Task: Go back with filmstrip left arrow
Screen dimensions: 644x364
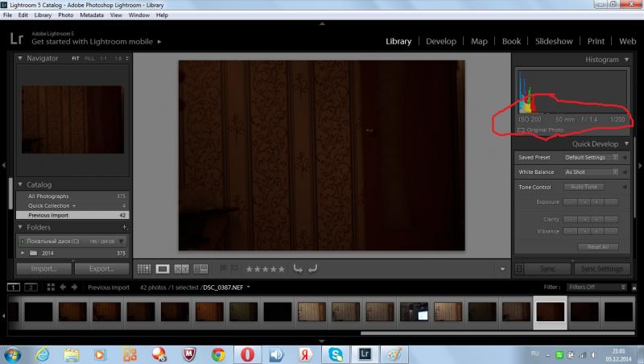Action: [63, 287]
